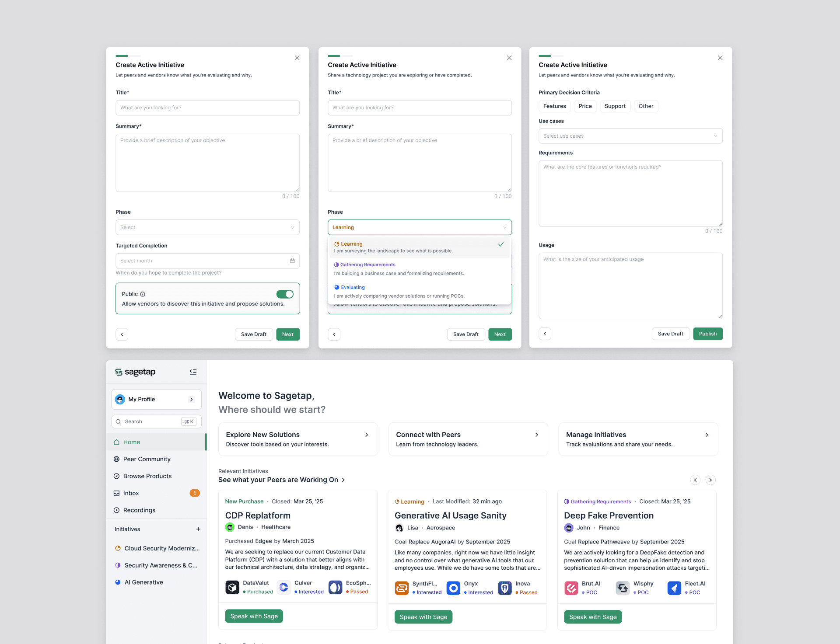This screenshot has height=644, width=840.
Task: Toggle the Public switch off
Action: (x=285, y=294)
